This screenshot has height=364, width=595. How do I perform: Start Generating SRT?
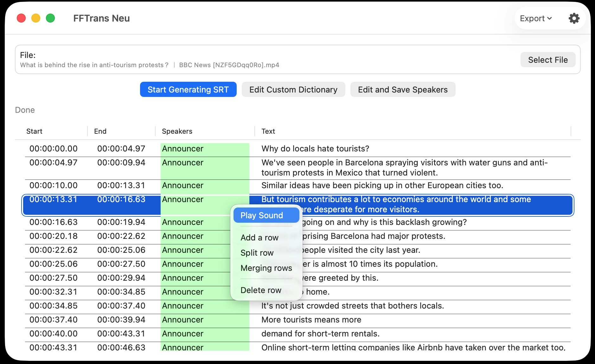(188, 90)
